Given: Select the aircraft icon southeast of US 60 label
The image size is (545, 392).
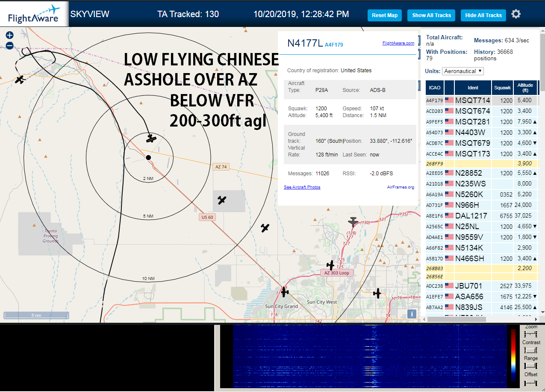Looking at the screenshot, I should [265, 228].
